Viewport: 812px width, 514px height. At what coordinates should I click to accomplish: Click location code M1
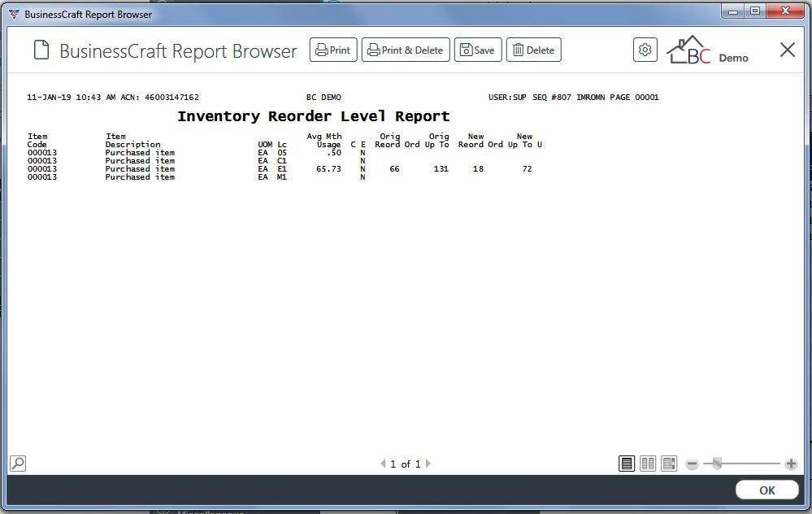coord(282,177)
